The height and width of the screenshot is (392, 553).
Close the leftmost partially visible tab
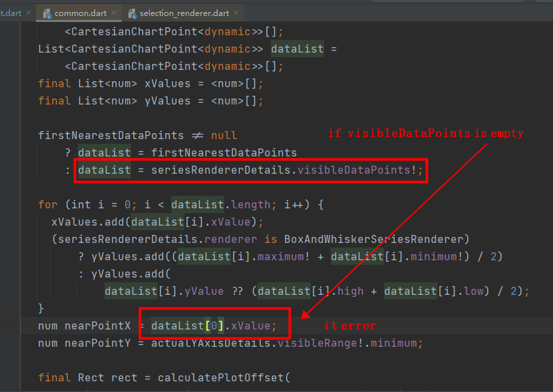point(29,13)
